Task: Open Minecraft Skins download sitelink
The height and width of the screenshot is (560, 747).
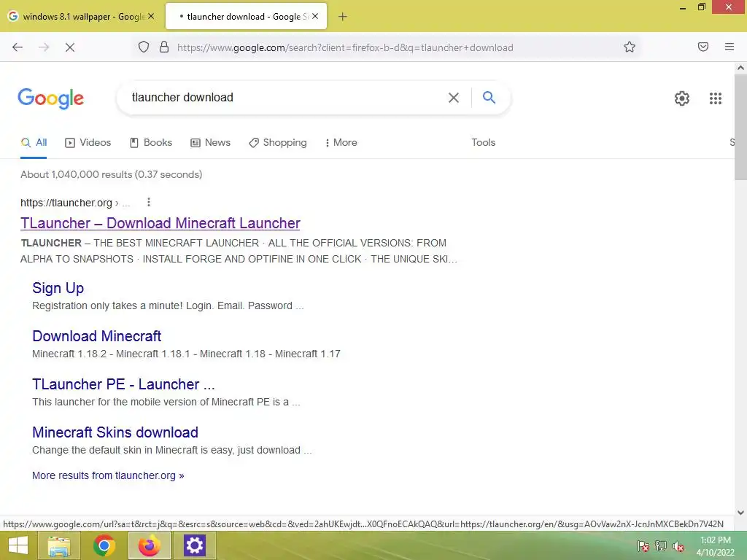Action: tap(115, 432)
